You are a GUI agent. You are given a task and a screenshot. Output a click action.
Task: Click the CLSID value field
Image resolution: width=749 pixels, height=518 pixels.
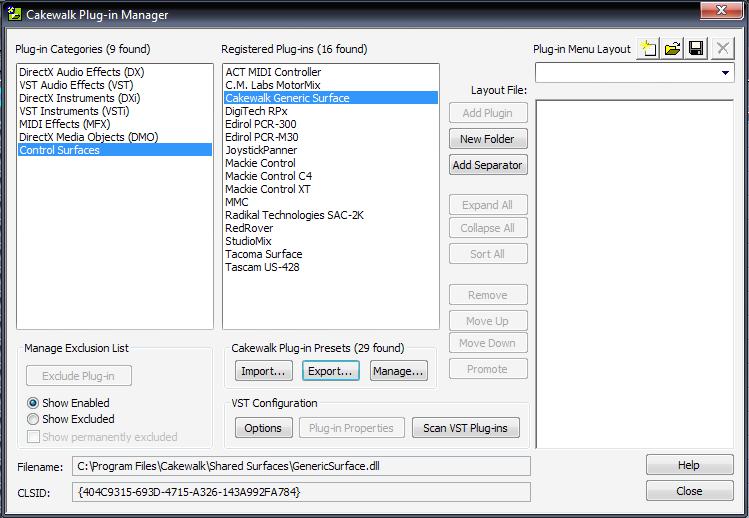301,492
